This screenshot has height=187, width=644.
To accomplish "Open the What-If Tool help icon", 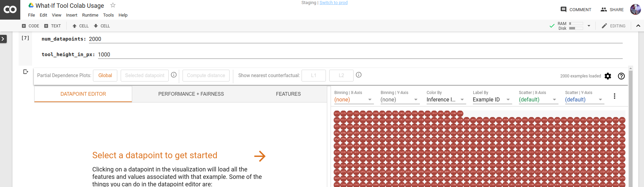I will (x=621, y=76).
